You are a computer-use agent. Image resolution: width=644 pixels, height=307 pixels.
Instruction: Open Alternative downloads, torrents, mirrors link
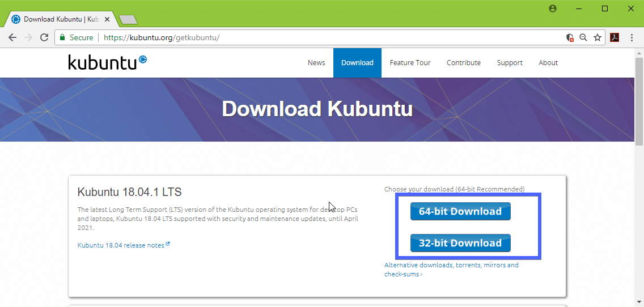[451, 269]
